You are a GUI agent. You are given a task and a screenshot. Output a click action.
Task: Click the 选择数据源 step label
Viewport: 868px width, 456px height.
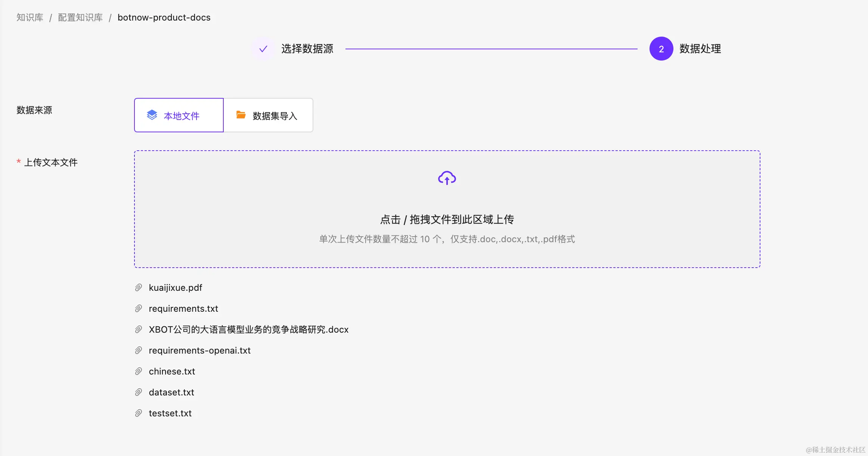click(x=307, y=49)
